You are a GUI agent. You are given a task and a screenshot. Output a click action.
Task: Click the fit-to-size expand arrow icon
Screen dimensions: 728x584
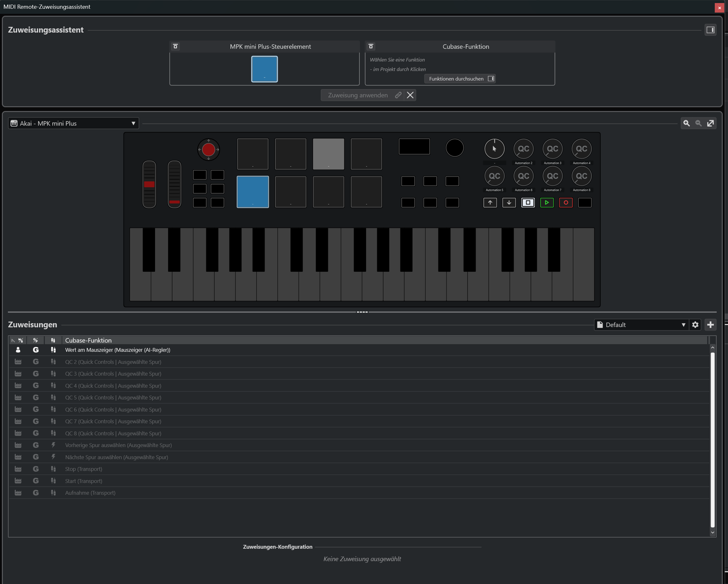coord(710,123)
